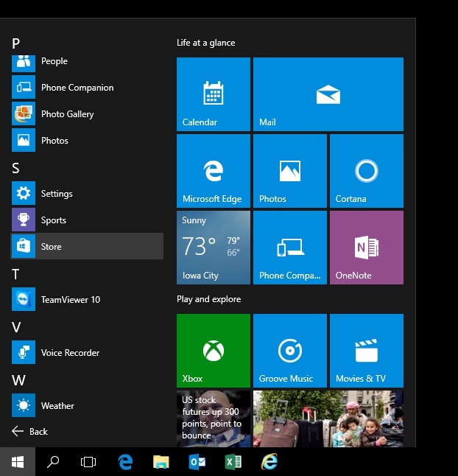
Task: Open the green Xbox tile
Action: [214, 351]
